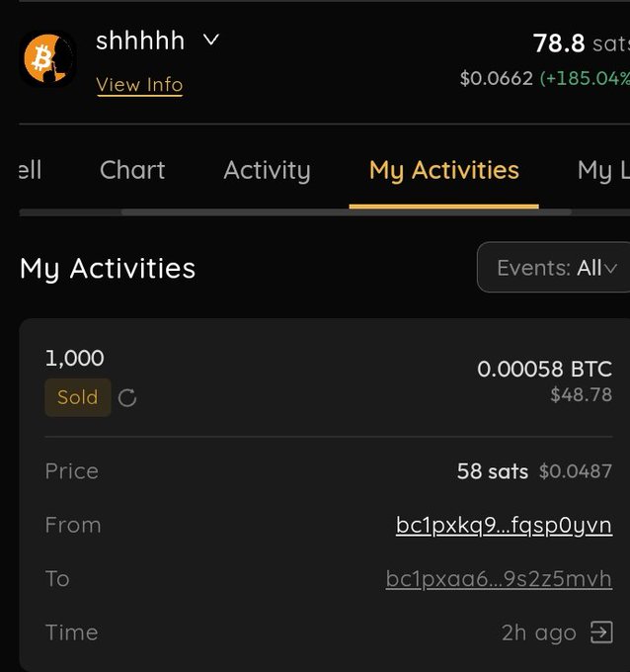Open the partially visible My L tab
The image size is (630, 672).
pos(603,170)
